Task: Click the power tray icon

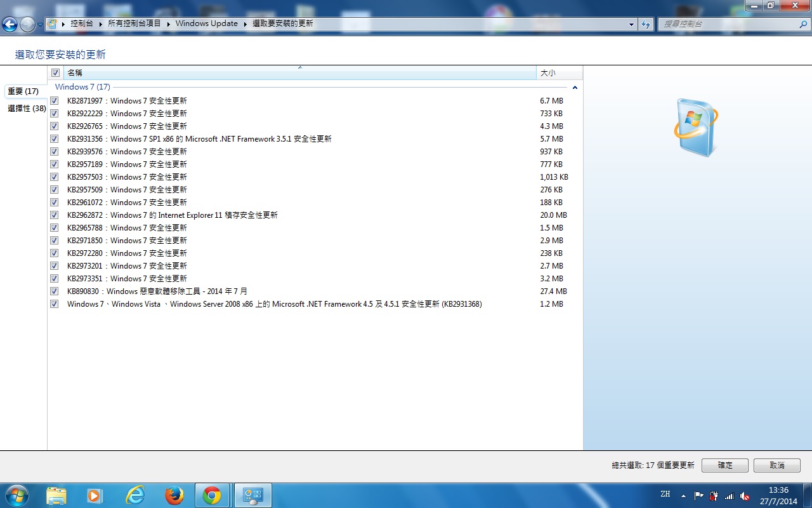Action: point(714,496)
